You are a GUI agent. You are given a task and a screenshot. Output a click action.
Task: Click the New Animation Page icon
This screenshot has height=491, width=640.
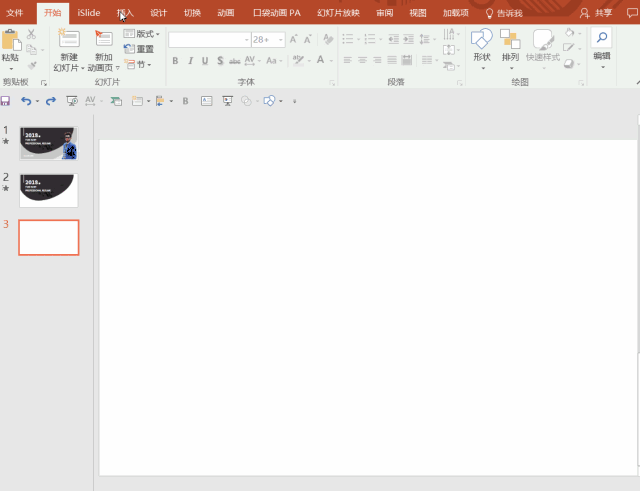pyautogui.click(x=104, y=38)
